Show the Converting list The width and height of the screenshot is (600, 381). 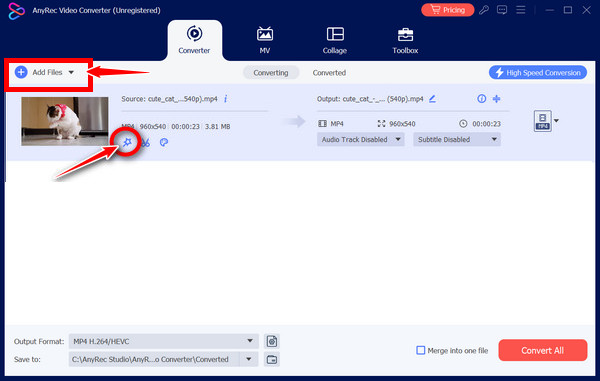[271, 73]
